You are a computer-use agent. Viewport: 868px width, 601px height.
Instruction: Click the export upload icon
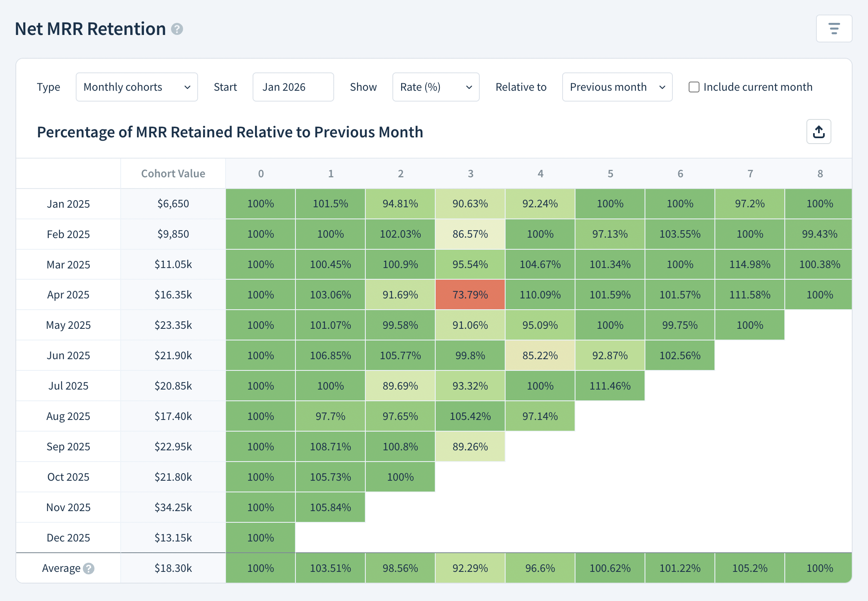[818, 132]
